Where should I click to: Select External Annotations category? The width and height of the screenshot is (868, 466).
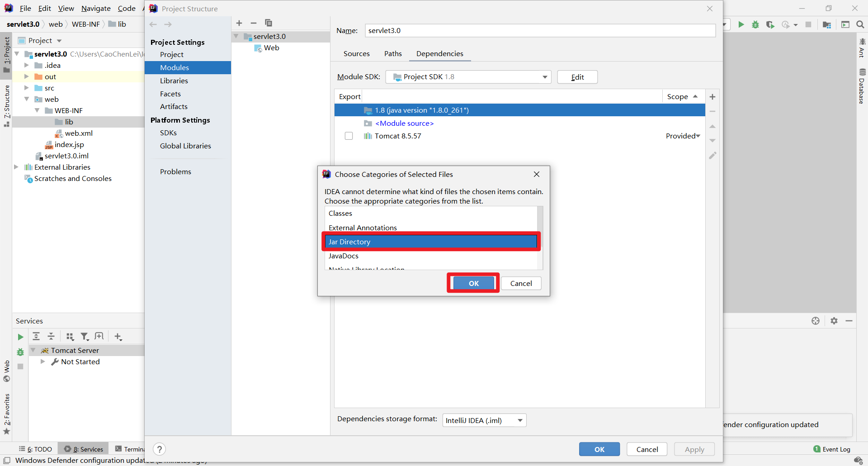pos(431,228)
